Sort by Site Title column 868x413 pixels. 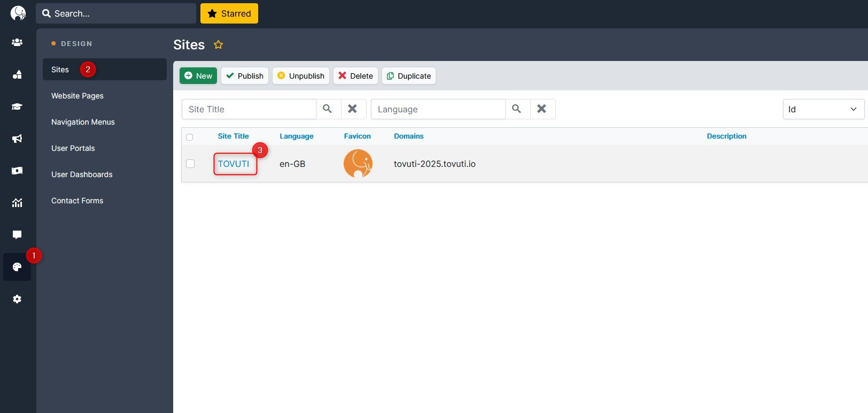point(233,136)
